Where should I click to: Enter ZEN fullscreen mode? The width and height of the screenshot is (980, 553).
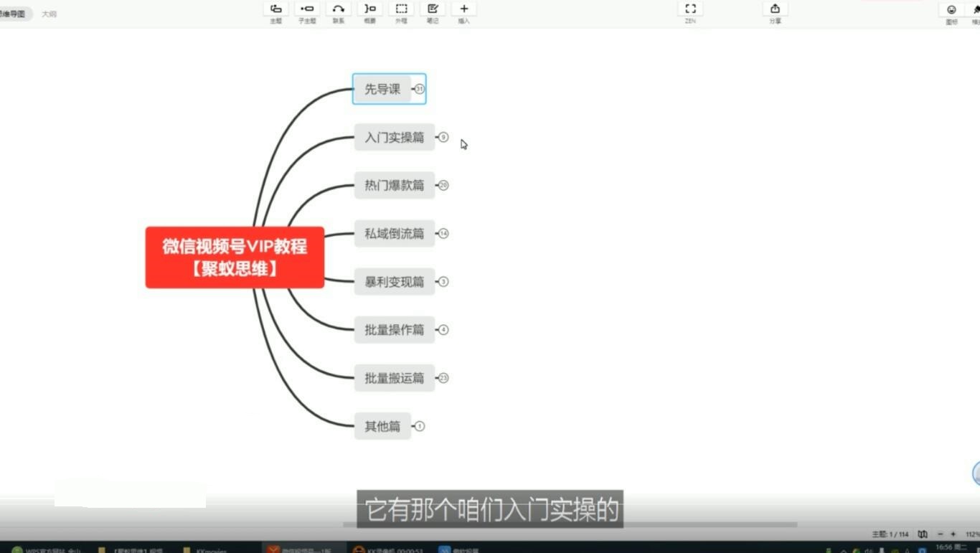(690, 9)
